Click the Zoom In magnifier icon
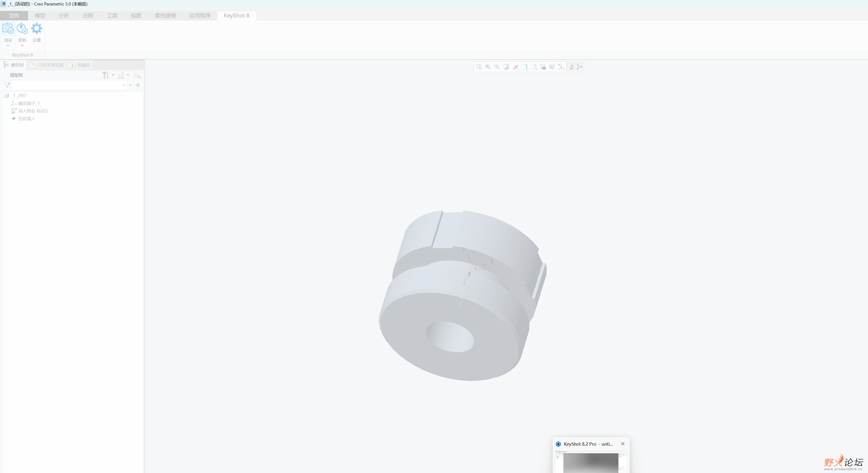This screenshot has width=868, height=473. click(x=488, y=67)
